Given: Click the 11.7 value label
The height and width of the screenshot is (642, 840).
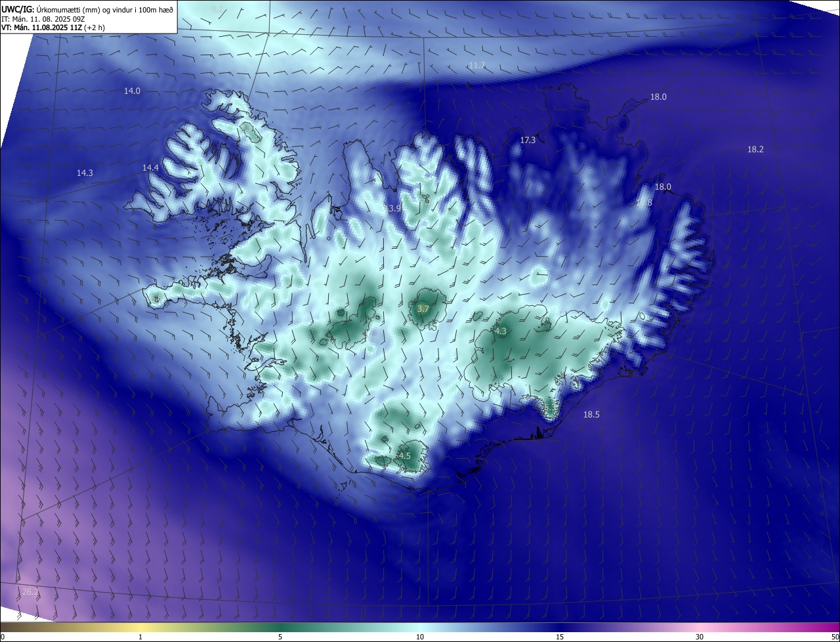Looking at the screenshot, I should (477, 65).
